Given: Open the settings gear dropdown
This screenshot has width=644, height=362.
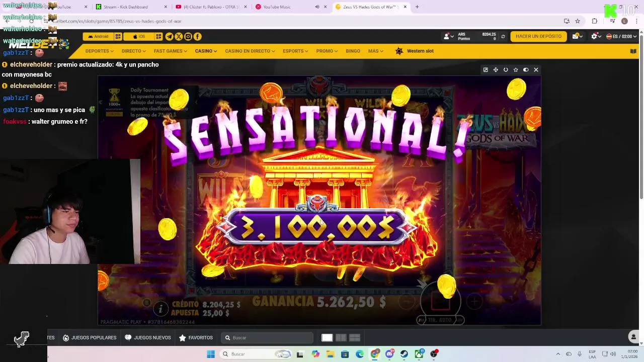Looking at the screenshot, I should pos(596,36).
